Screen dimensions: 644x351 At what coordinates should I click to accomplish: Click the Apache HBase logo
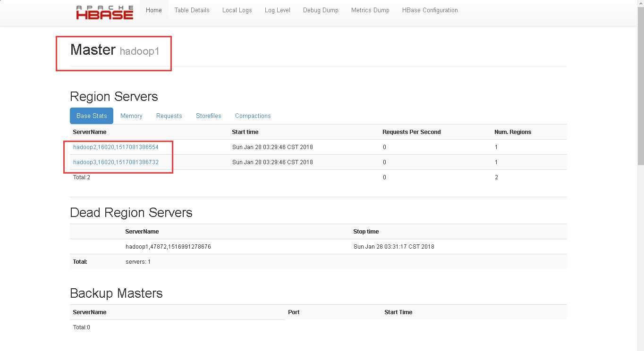105,12
